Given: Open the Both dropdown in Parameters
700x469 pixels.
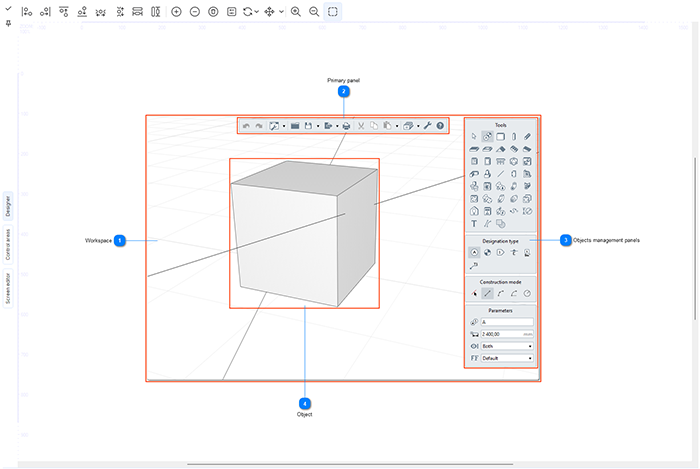Looking at the screenshot, I should tap(507, 346).
